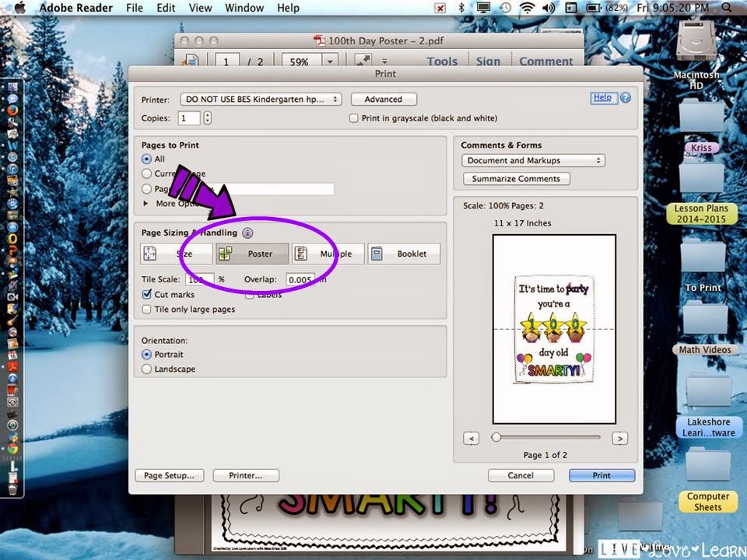Viewport: 747px width, 560px height.
Task: Open the Tools pane in Reader window
Action: click(x=442, y=61)
